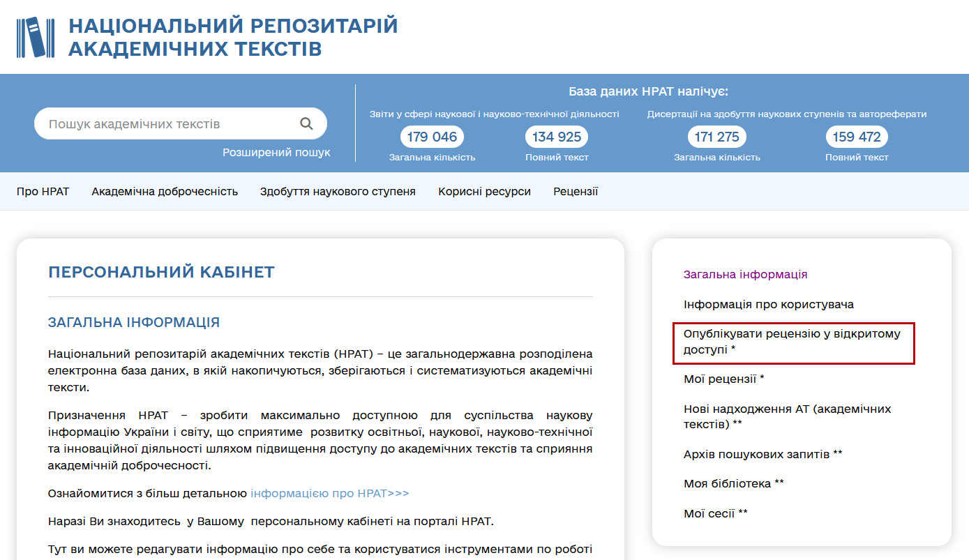The image size is (969, 560).
Task: Open the Академічна доброчесність menu item
Action: pyautogui.click(x=165, y=191)
